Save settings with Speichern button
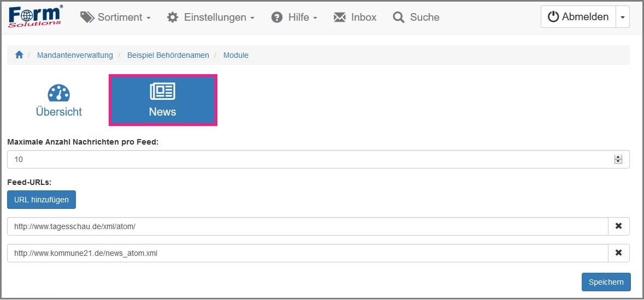Screen dimensions: 644x300 coord(606,282)
